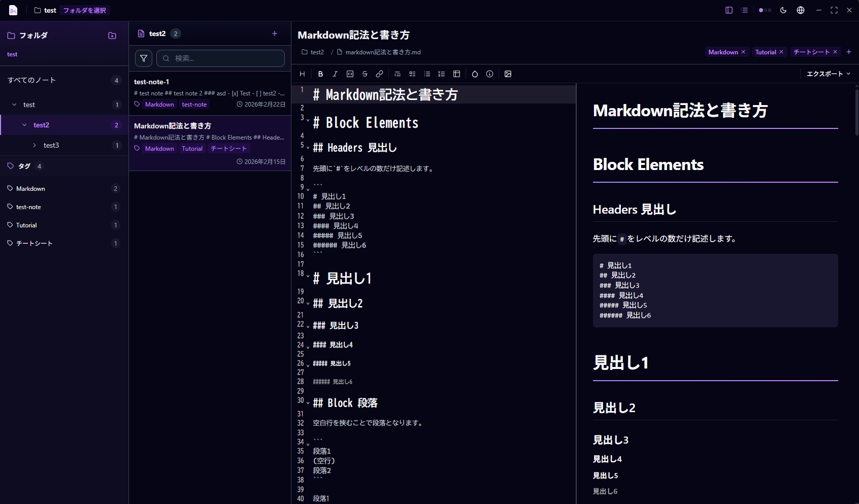Apply italic formatting from the toolbar
Screen dimensions: 859x504
click(x=335, y=74)
